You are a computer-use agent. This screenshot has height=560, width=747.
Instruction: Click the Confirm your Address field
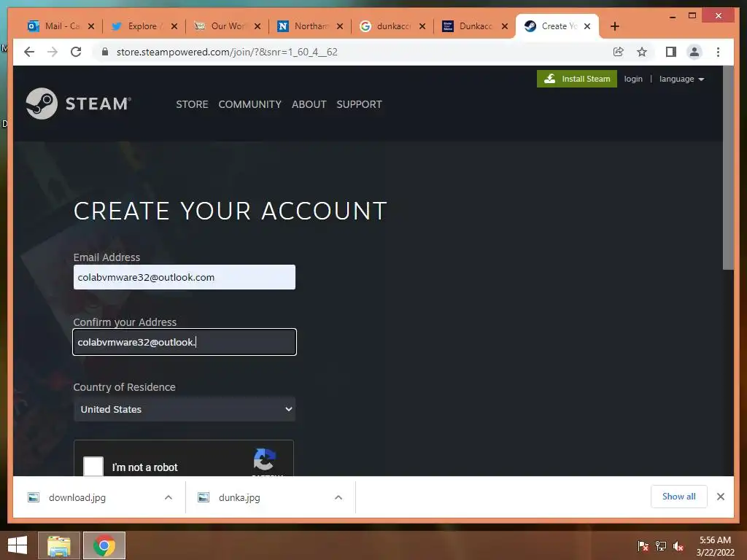point(185,342)
